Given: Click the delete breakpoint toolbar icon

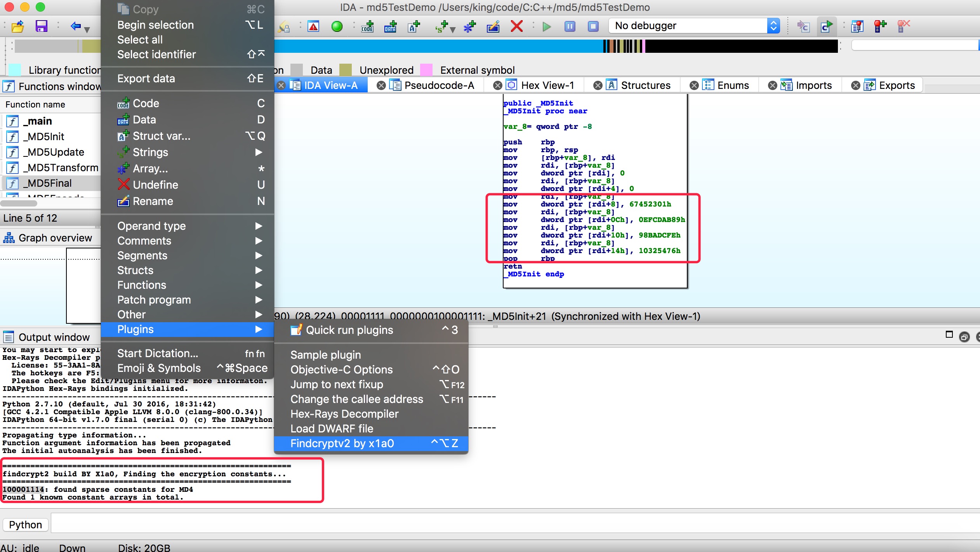Looking at the screenshot, I should 904,26.
